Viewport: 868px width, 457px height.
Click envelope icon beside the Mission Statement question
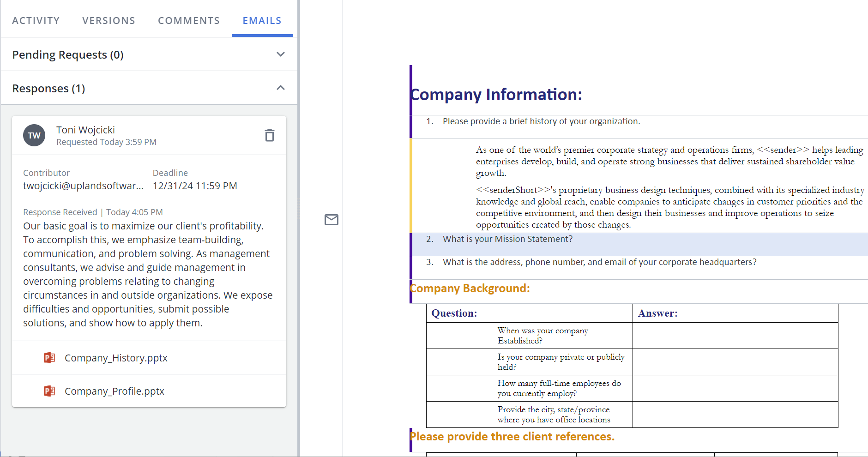332,220
